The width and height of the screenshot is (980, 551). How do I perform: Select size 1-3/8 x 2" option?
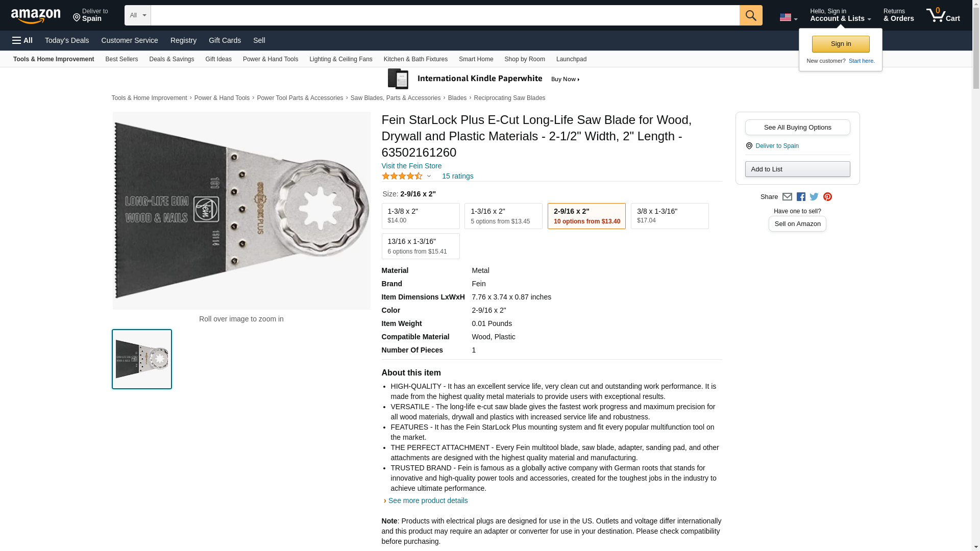tap(420, 216)
